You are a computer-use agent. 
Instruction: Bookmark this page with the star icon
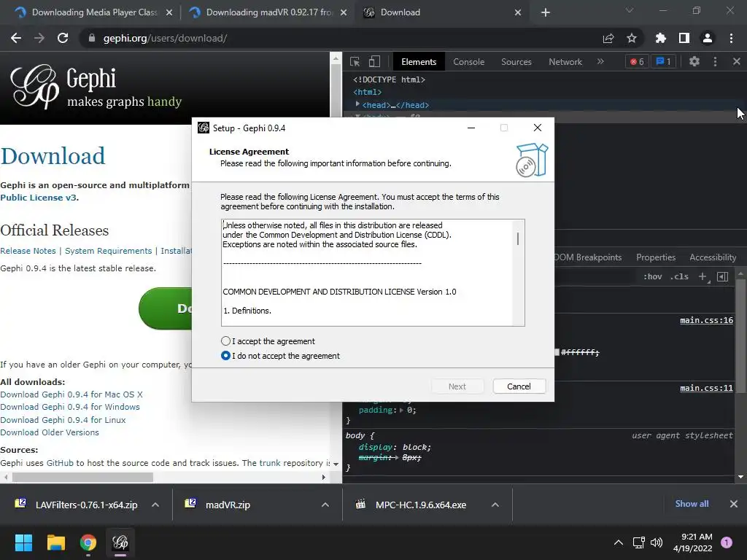point(631,38)
